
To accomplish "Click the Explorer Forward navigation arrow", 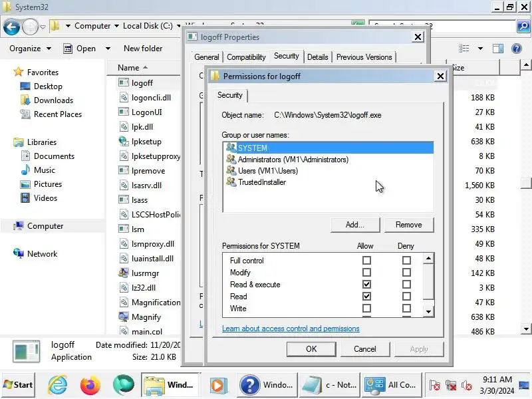I will 30,27.
